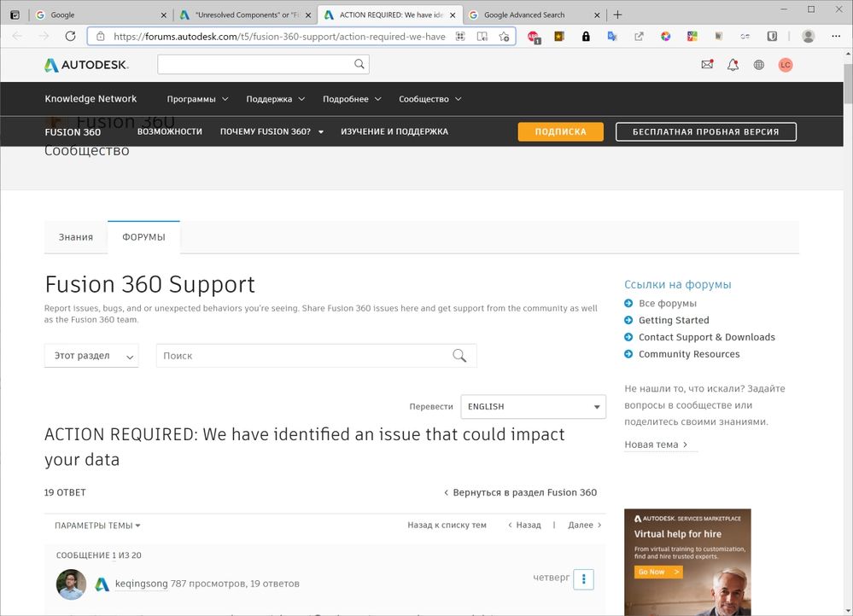
Task: Click Назад к списку тем
Action: [447, 526]
